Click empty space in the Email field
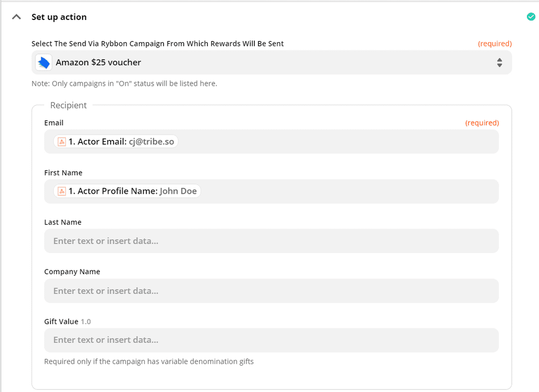The height and width of the screenshot is (392, 539). pos(337,142)
